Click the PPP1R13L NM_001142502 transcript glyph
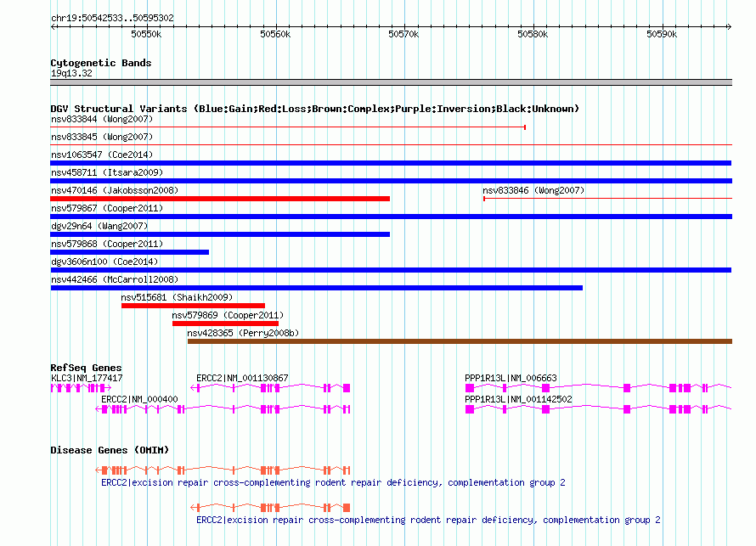The image size is (756, 546). [598, 409]
